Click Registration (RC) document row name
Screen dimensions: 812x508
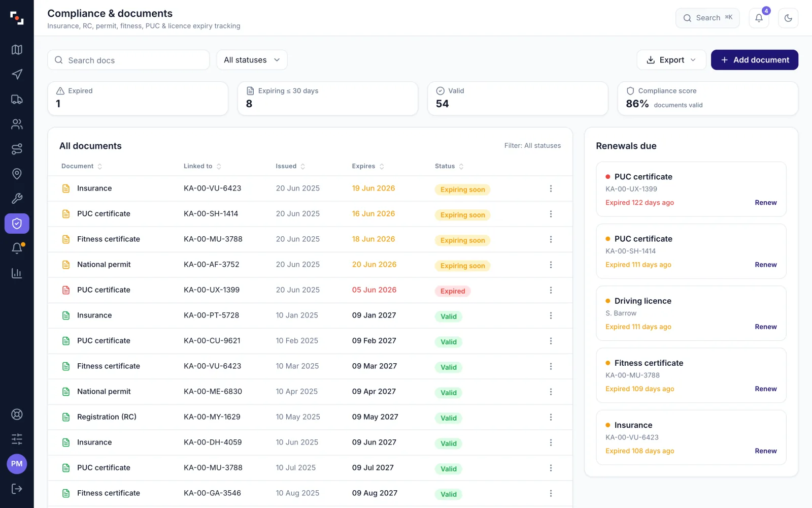pyautogui.click(x=107, y=417)
